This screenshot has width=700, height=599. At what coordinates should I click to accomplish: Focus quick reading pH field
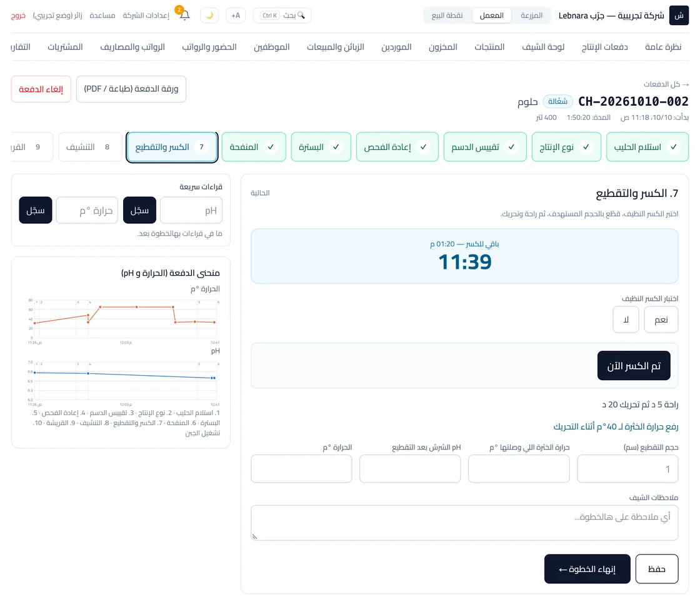click(191, 210)
